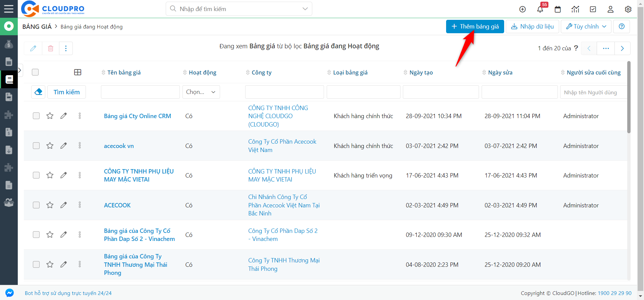Click Nhập tên Người dùng filter field
644x300 pixels.
[593, 92]
